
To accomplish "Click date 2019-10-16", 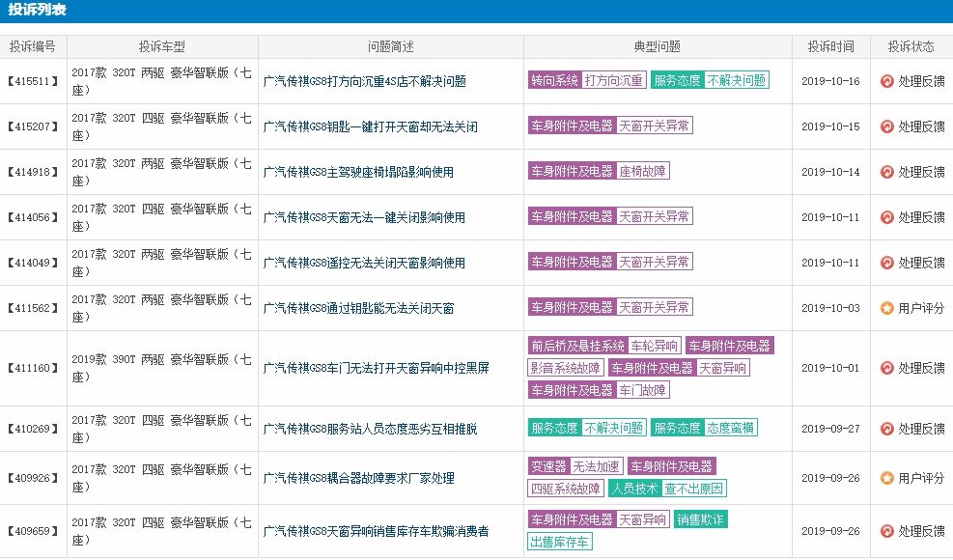I will [830, 81].
